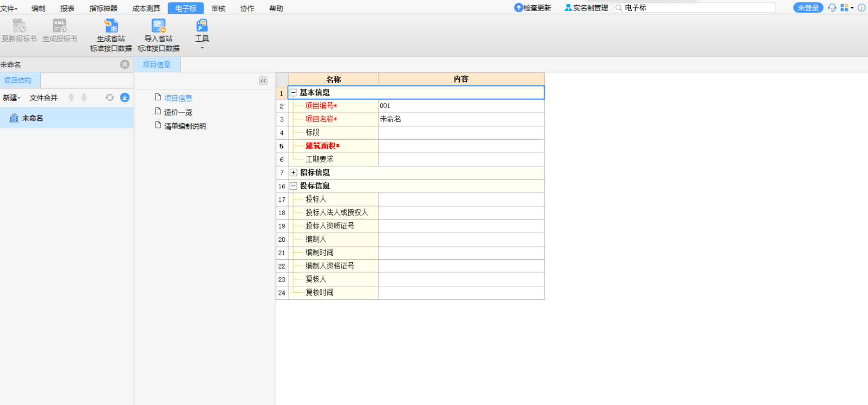
Task: Click the move up arrow icon
Action: 71,97
